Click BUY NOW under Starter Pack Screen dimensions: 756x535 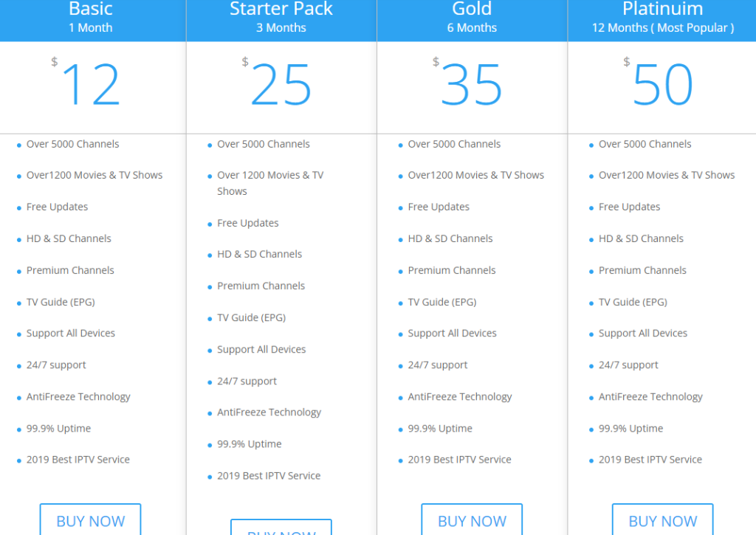pyautogui.click(x=281, y=530)
